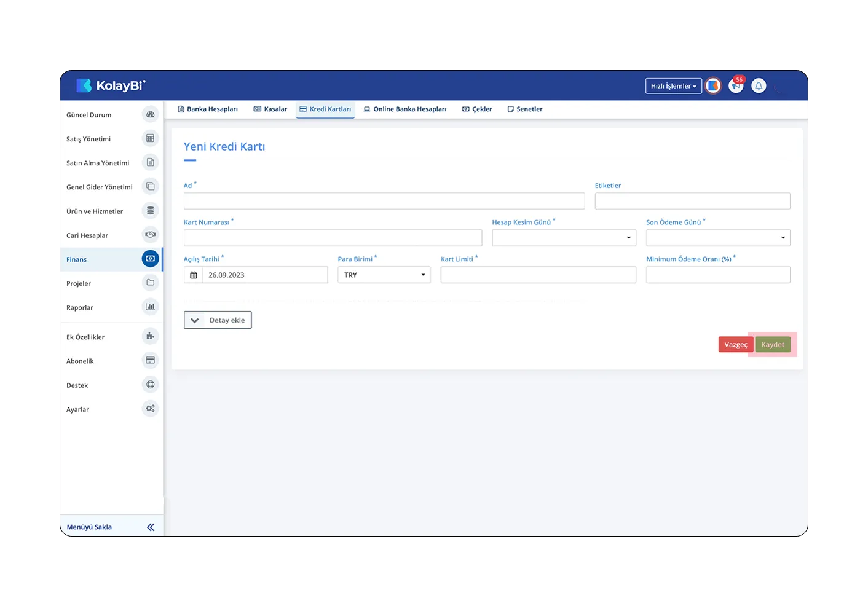Click the Satın Alma Yönetimi document icon
The height and width of the screenshot is (590, 868).
[x=150, y=162]
